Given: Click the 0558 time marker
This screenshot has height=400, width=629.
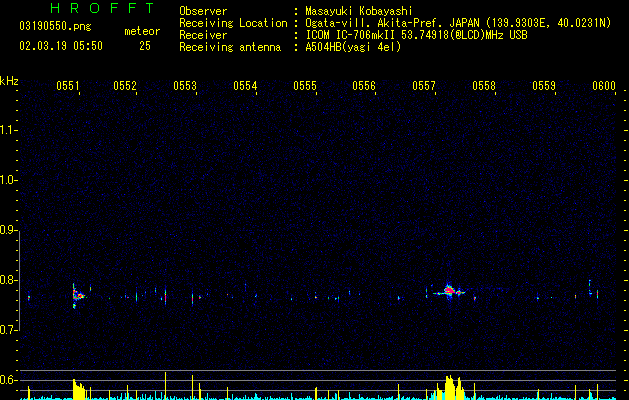Looking at the screenshot, I should [x=484, y=86].
